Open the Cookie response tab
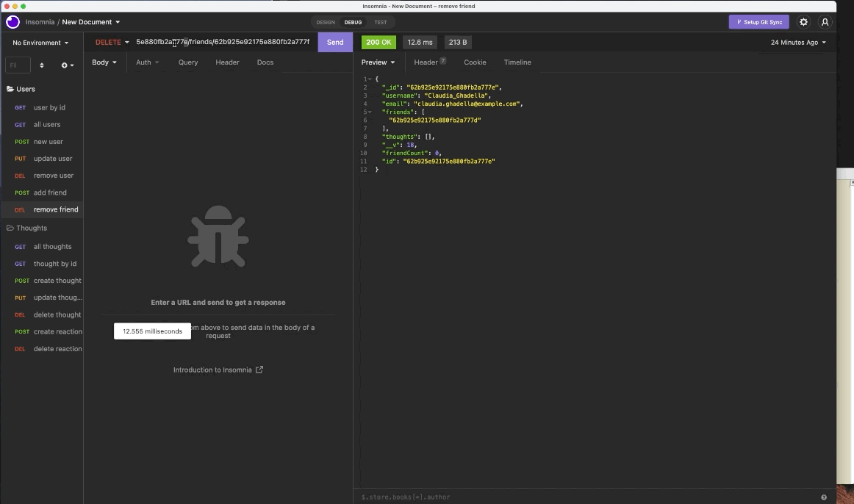 tap(475, 62)
